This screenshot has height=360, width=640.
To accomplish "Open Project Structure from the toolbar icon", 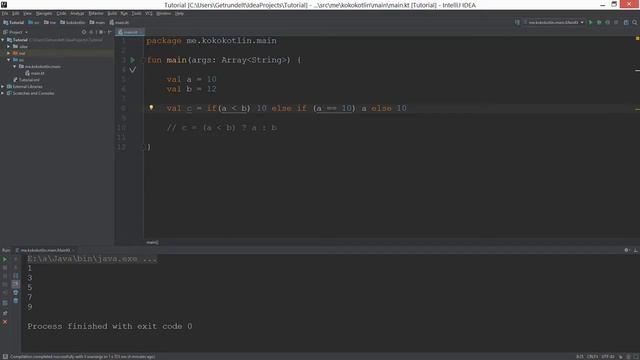I will pos(626,22).
